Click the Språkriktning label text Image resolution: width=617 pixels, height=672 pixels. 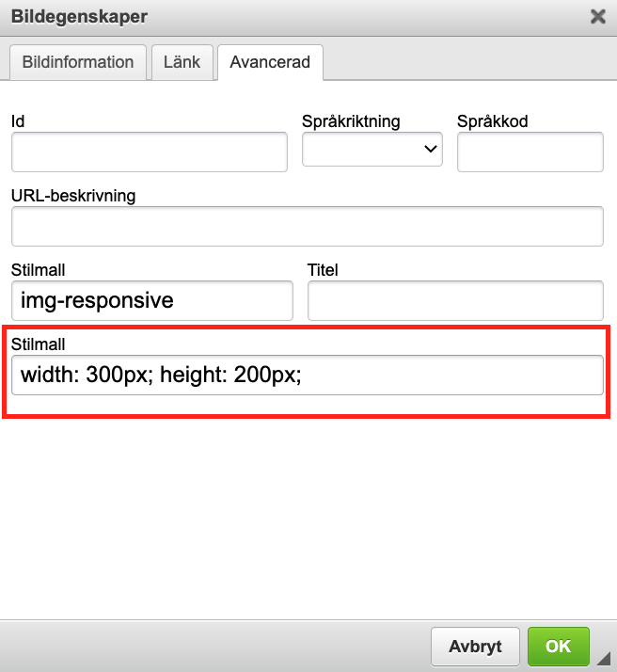[351, 121]
